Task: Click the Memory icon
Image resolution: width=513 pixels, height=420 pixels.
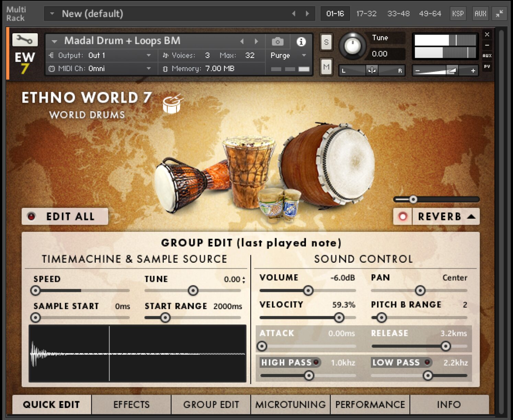Action: (x=165, y=69)
